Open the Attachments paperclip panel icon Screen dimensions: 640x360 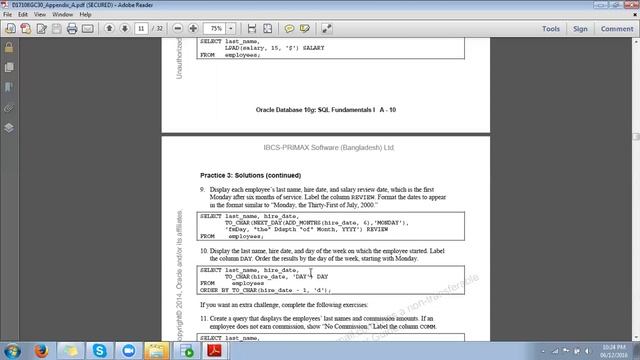9,108
